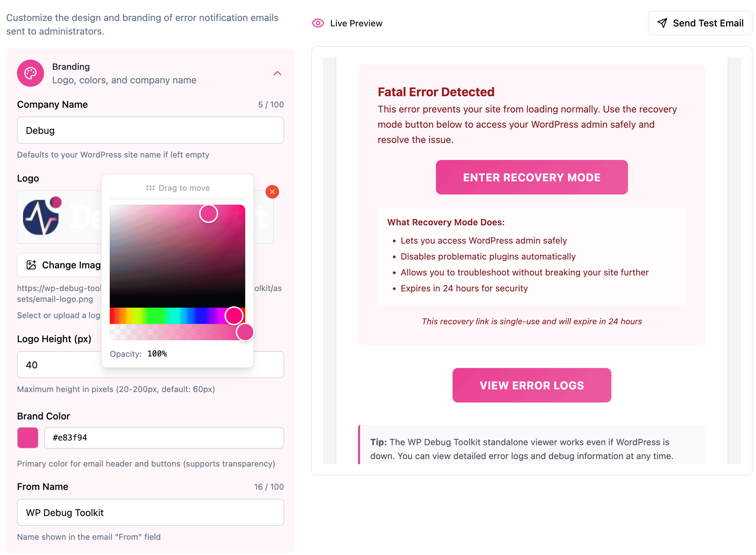Click the Branding palette icon
The height and width of the screenshot is (555, 756).
tap(30, 73)
